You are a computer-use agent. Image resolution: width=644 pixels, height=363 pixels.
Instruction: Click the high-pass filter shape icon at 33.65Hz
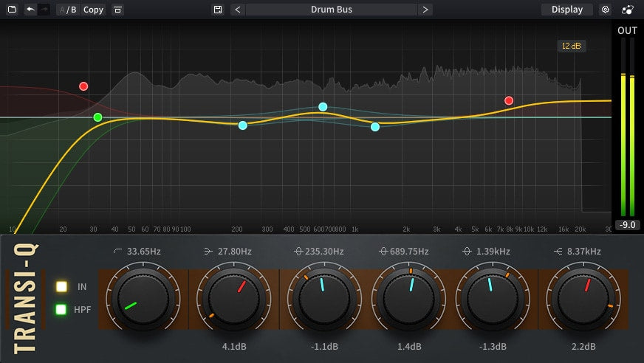117,251
